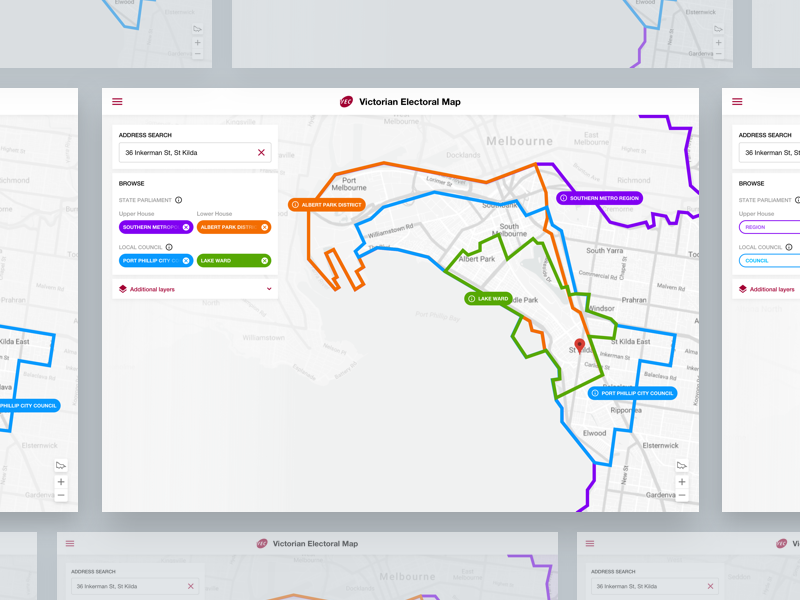Open the Council dropdown in the right panel

[x=768, y=261]
